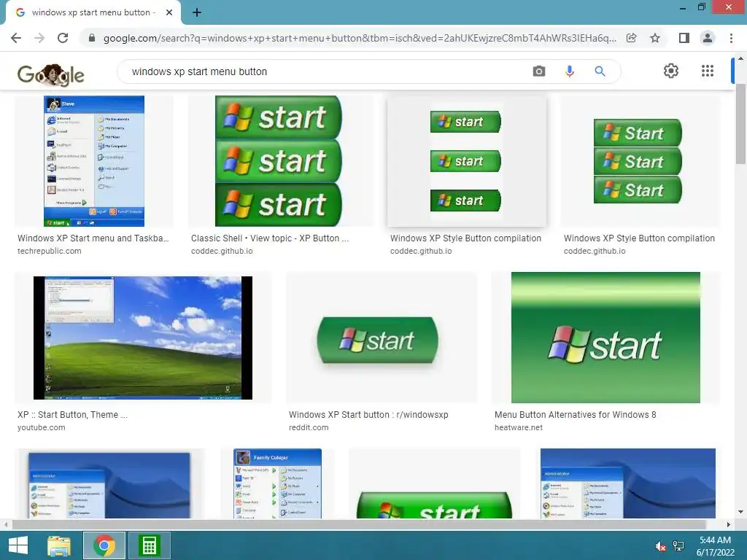The width and height of the screenshot is (747, 560).
Task: Select the windows xp start menu button tab
Action: [93, 12]
